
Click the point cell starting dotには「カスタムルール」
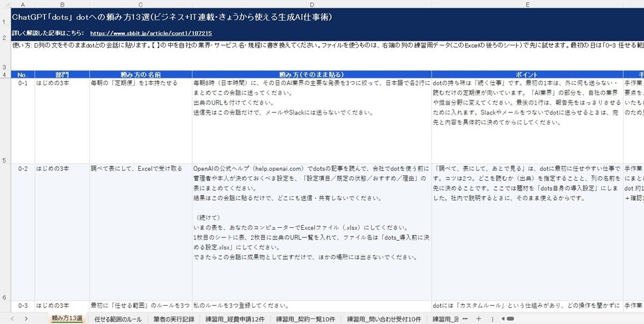[x=528, y=306]
